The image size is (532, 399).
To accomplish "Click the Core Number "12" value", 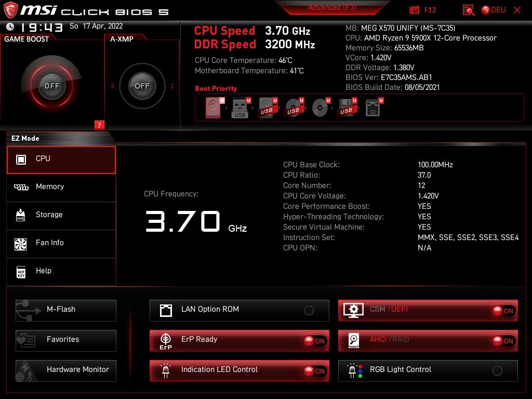I will coord(421,185).
